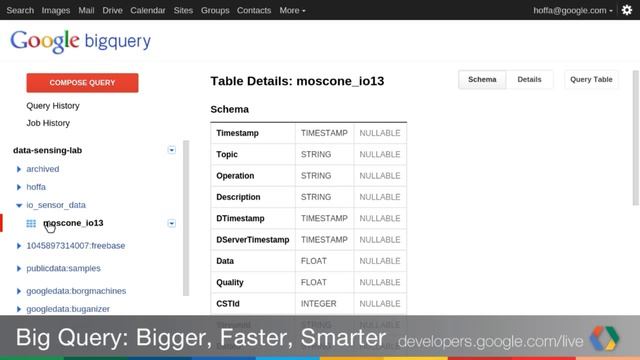Screen dimensions: 640x360
Task: Open the settings gear icon
Action: pos(627,10)
